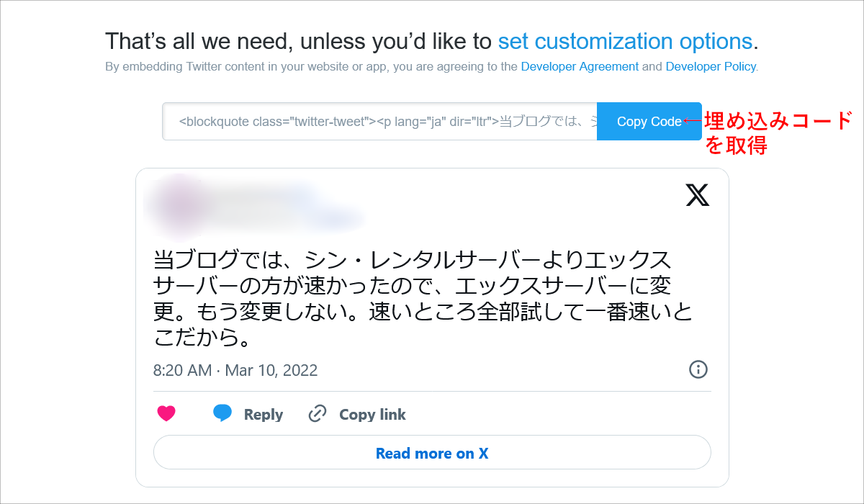Open Read more on X
Screen dimensions: 864x504
click(x=432, y=453)
